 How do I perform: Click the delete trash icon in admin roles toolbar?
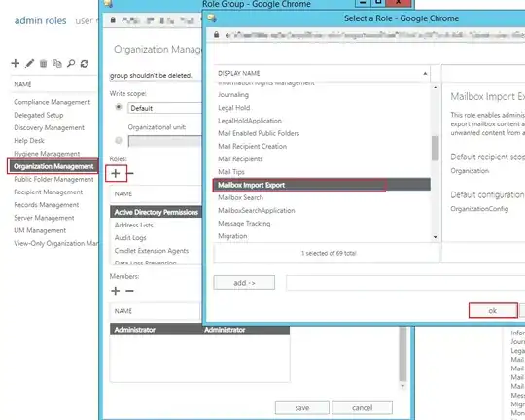point(43,63)
